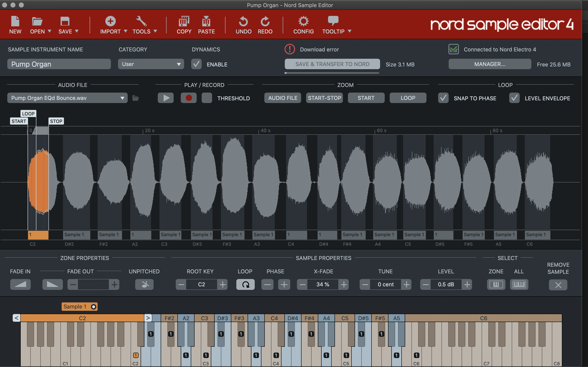
Task: Increase X-Fade percentage
Action: pyautogui.click(x=344, y=284)
